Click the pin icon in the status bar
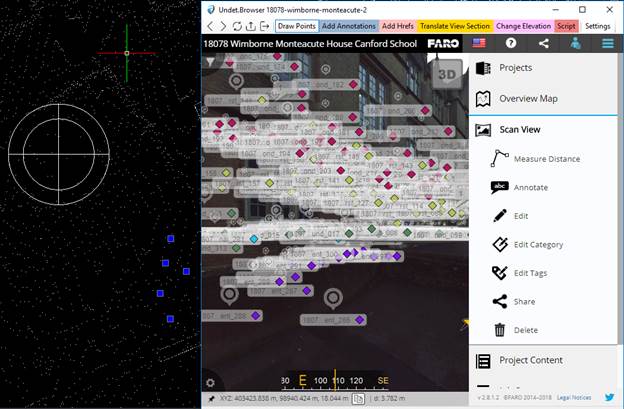 [x=211, y=399]
